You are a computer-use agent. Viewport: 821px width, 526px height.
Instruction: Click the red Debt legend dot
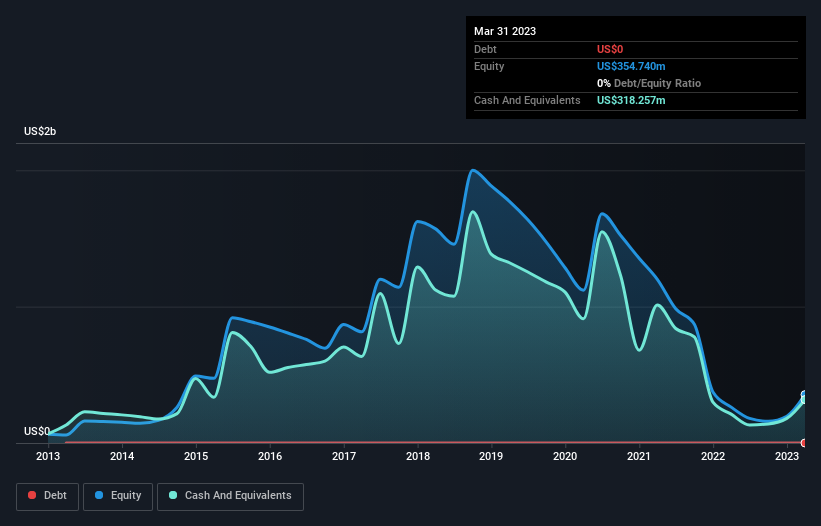coord(32,495)
